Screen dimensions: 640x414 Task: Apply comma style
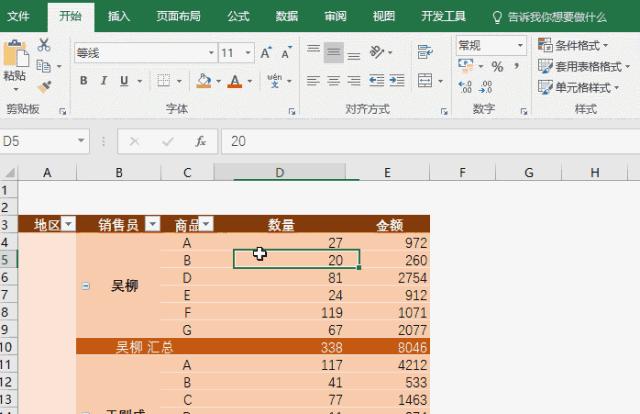[x=517, y=66]
